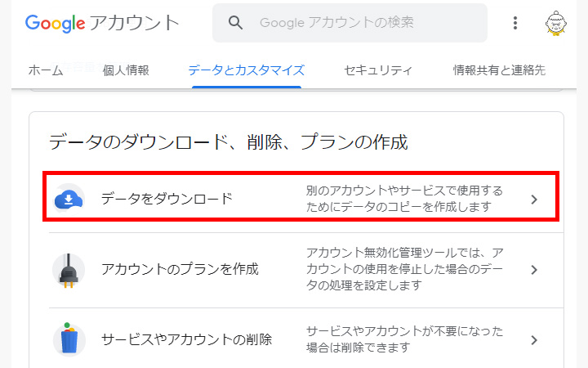Select the データとカスタマイズ tab
The height and width of the screenshot is (368, 588).
click(247, 70)
